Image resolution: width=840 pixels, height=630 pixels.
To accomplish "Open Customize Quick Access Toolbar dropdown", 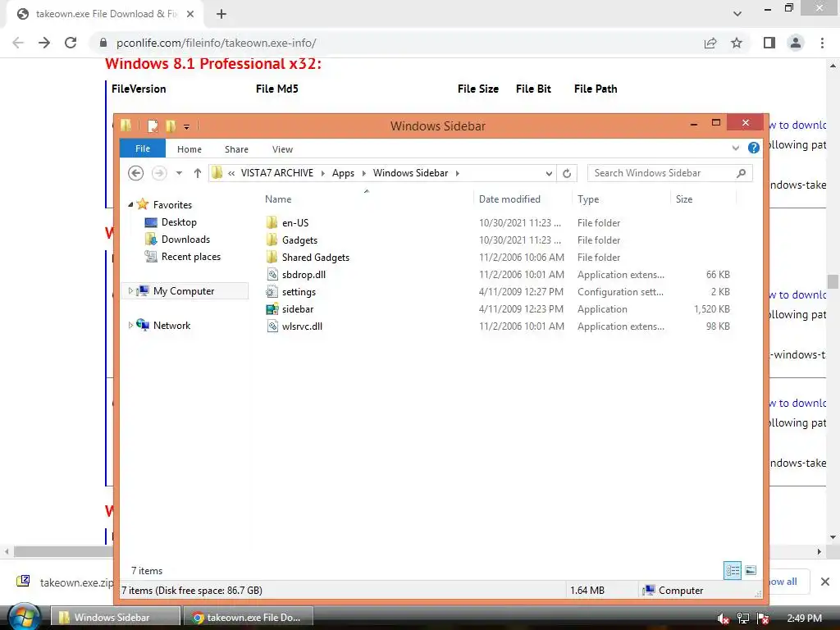I will (x=186, y=127).
